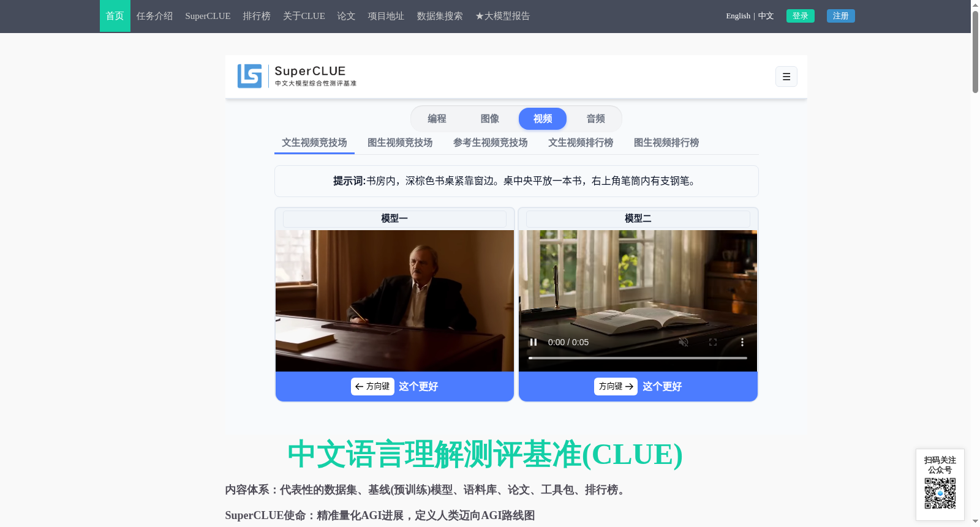
Task: Click the 0:00 / 0:05 time display
Action: [x=568, y=342]
